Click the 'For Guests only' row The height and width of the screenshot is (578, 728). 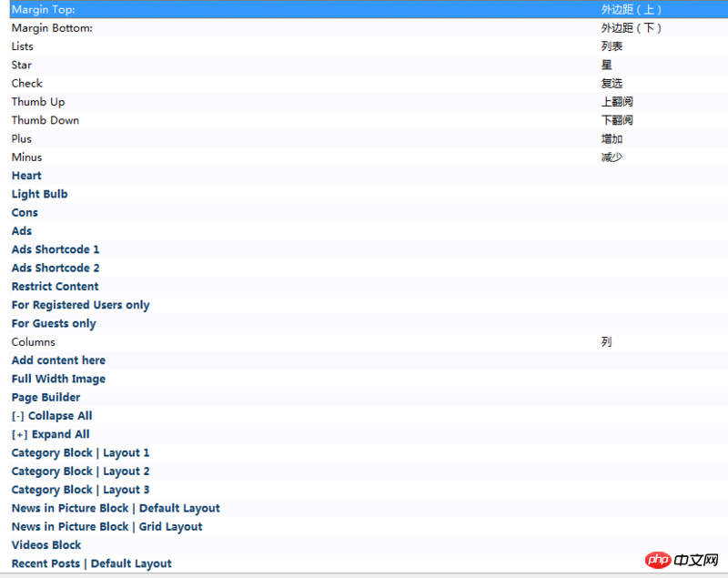click(369, 323)
